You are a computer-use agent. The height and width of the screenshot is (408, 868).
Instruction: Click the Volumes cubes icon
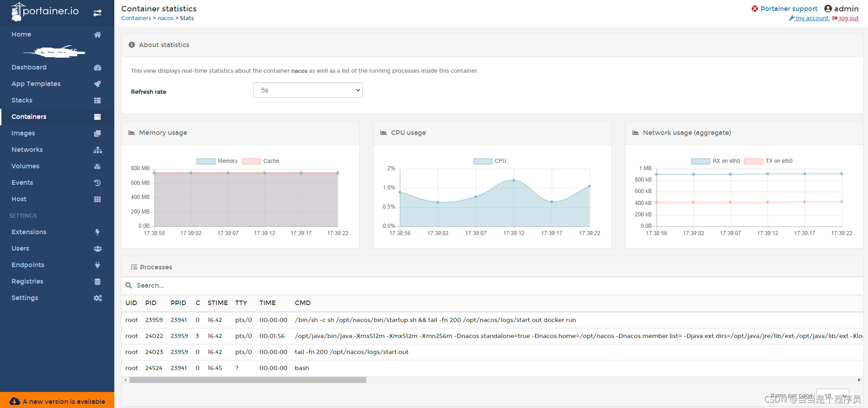[97, 166]
